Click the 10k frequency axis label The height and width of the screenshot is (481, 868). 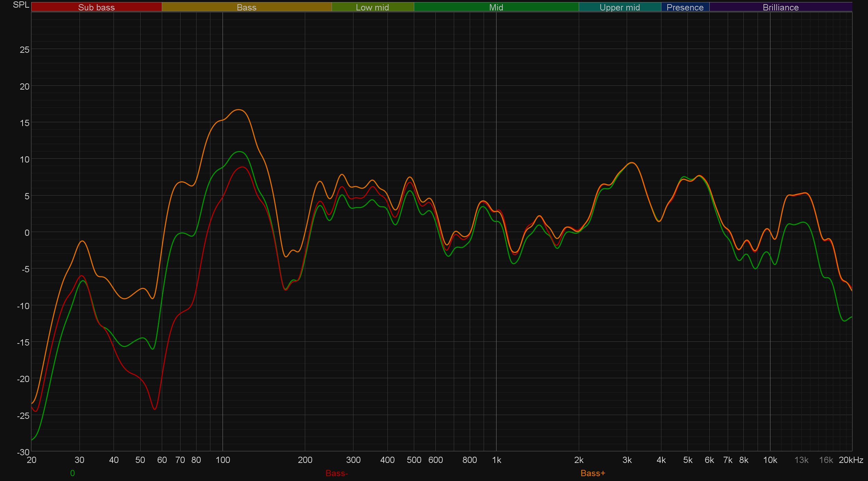(770, 460)
